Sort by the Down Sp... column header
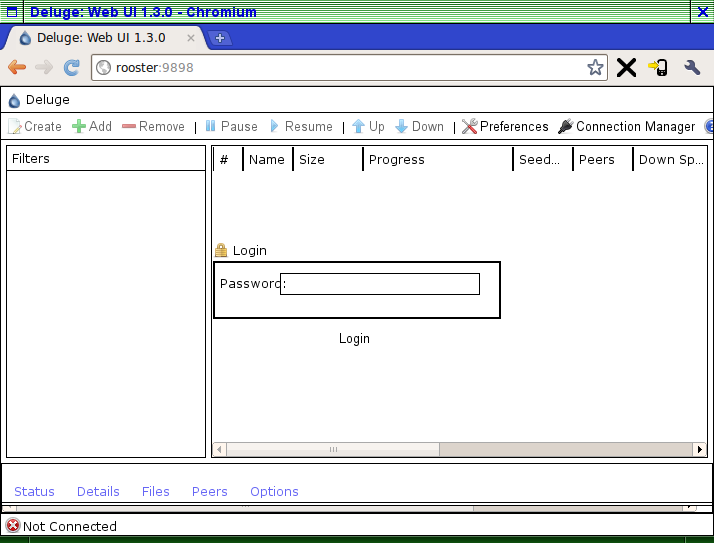The height and width of the screenshot is (543, 714). 670,159
